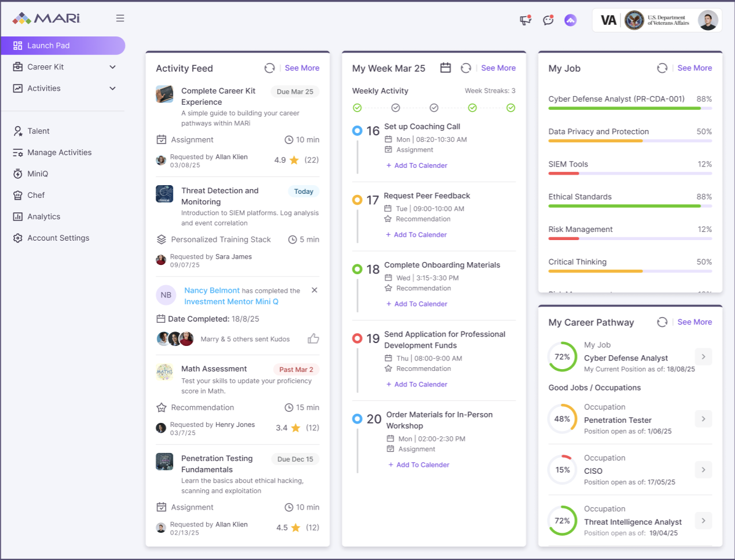
Task: Open the chat messages icon
Action: [548, 20]
